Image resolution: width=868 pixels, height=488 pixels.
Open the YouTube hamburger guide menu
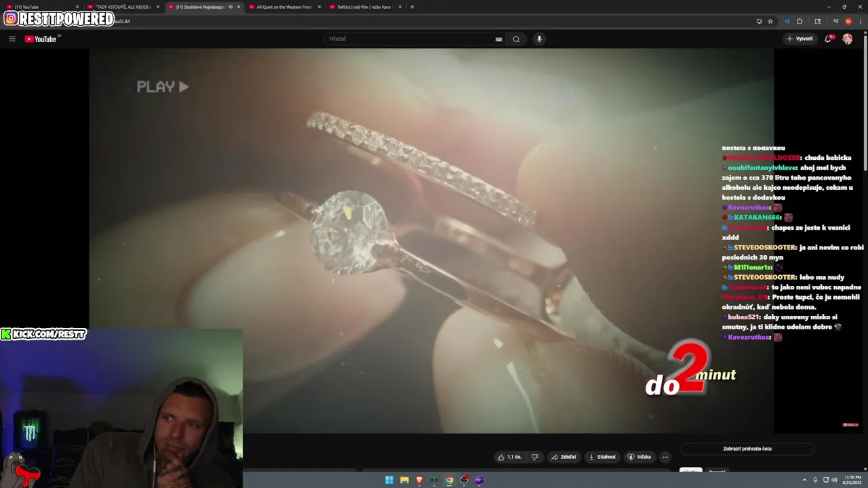(x=12, y=39)
